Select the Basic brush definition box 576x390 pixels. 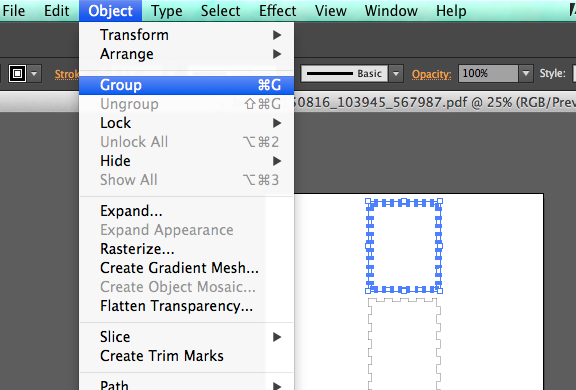point(345,73)
